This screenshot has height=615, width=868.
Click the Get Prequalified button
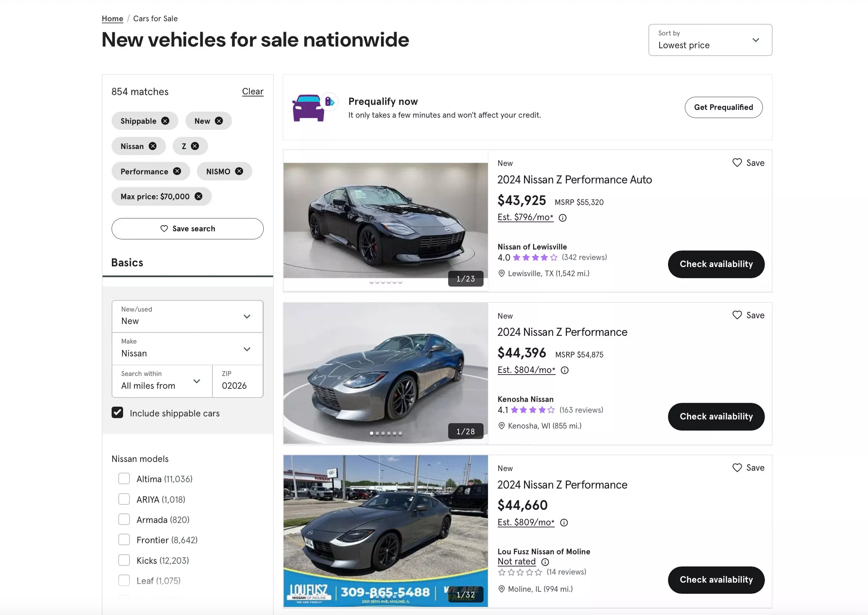point(723,107)
